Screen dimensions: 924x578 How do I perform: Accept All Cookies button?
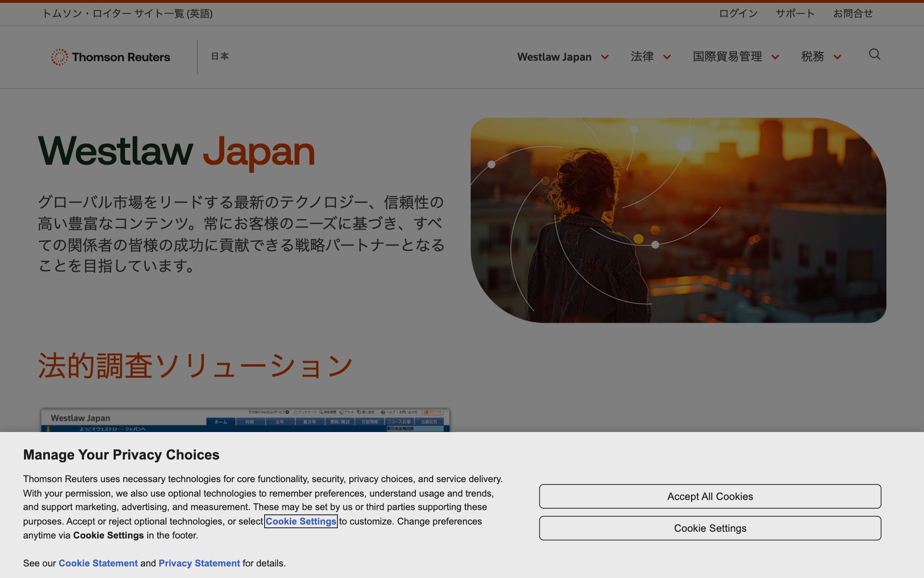pos(710,496)
